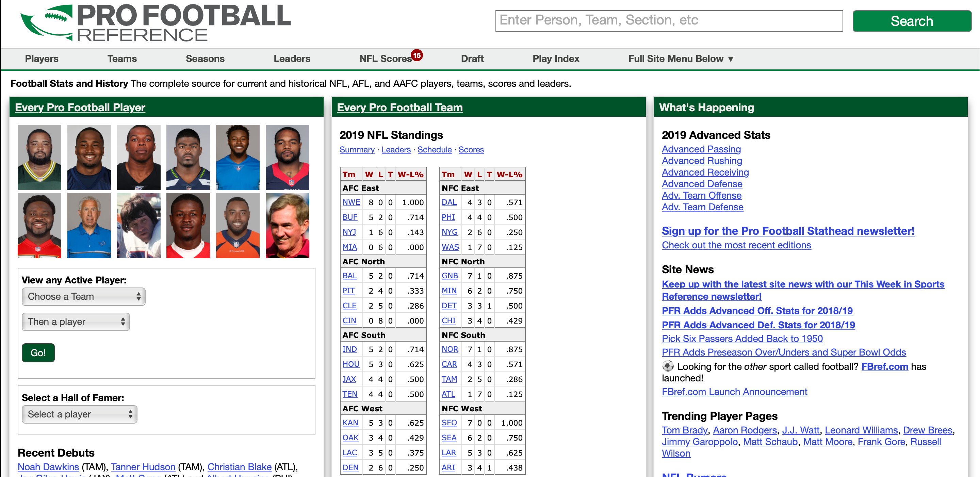Screen dimensions: 980x477
Task: Open Tanner Hudson recent debut link
Action: point(143,467)
